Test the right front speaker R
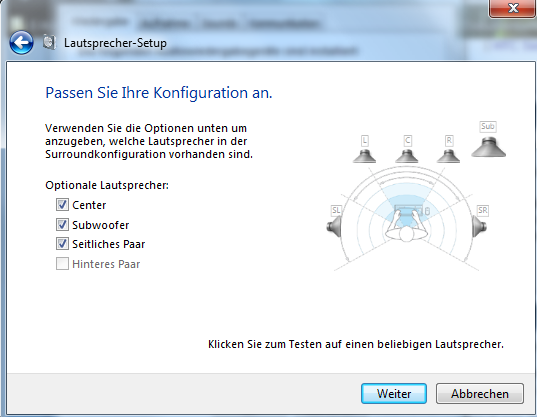This screenshot has width=537, height=417. [x=448, y=156]
